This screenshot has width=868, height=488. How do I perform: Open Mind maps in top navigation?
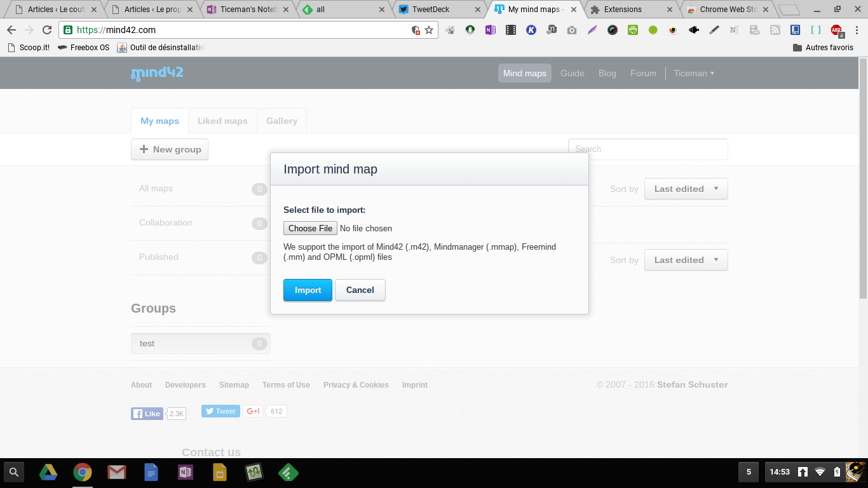coord(525,73)
